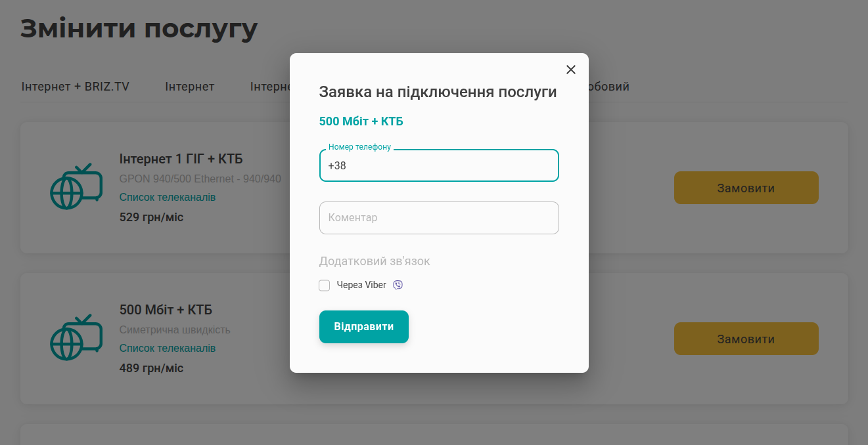Click the teal 500 Мбіт + КТБ dialog subtitle
The image size is (868, 445).
(x=361, y=121)
